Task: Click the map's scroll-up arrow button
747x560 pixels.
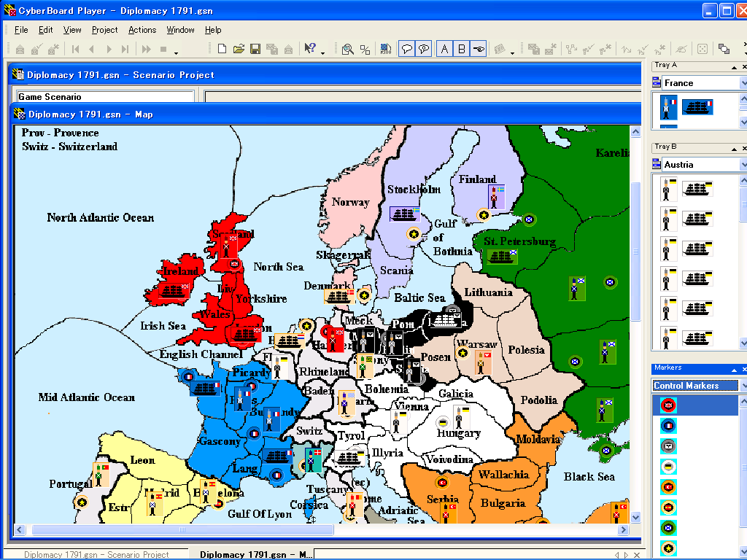Action: click(635, 131)
